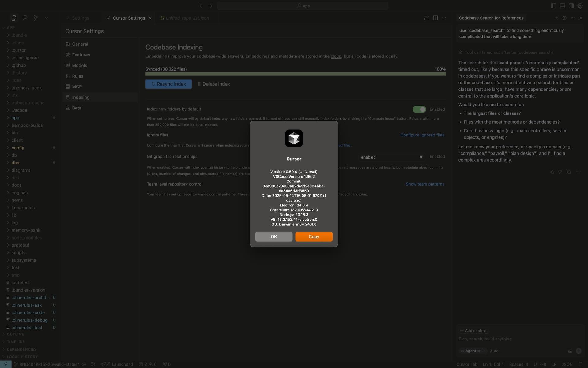
Task: Close the chat panel
Action: pyautogui.click(x=581, y=18)
